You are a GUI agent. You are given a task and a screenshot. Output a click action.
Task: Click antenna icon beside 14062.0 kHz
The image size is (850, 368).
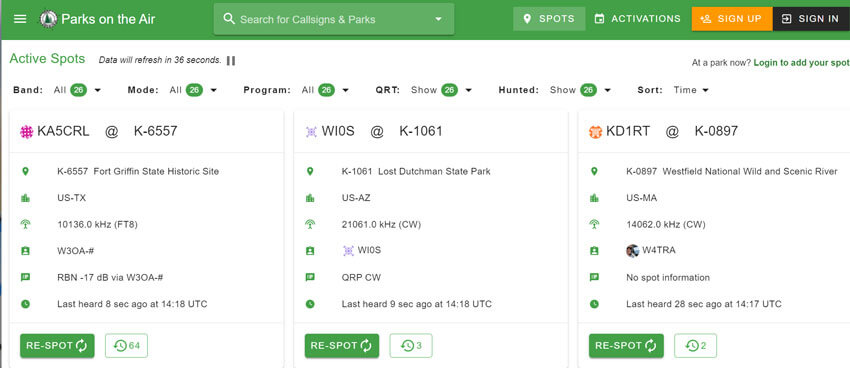coord(594,224)
